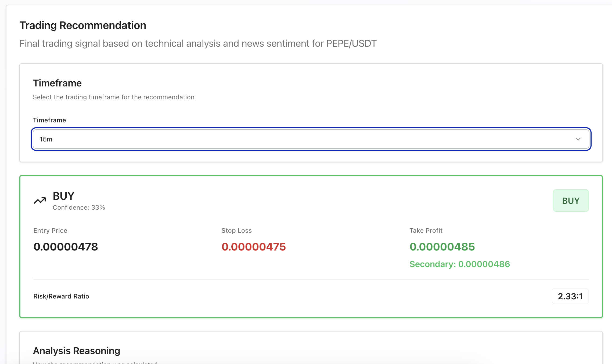Click the Analysis Reasoning section heading
Viewport: 612px width, 364px height.
click(77, 351)
